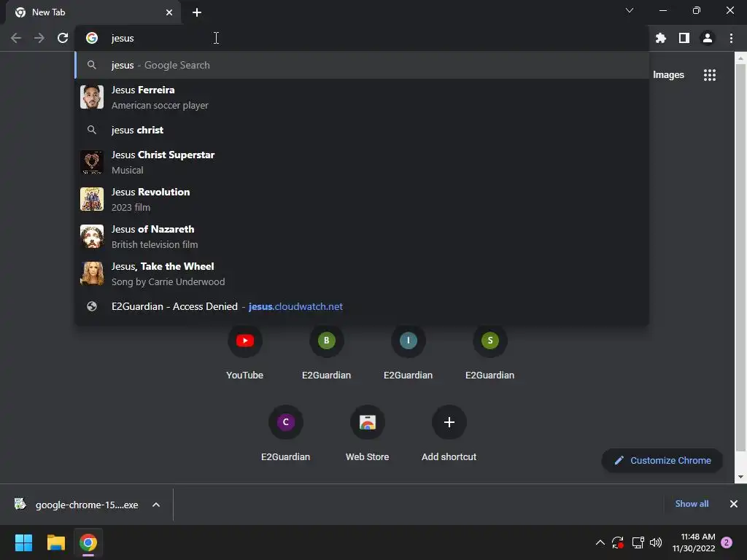Choose the 'jesus christ' search suggestion
Screen dimensions: 747x560
tap(362, 130)
